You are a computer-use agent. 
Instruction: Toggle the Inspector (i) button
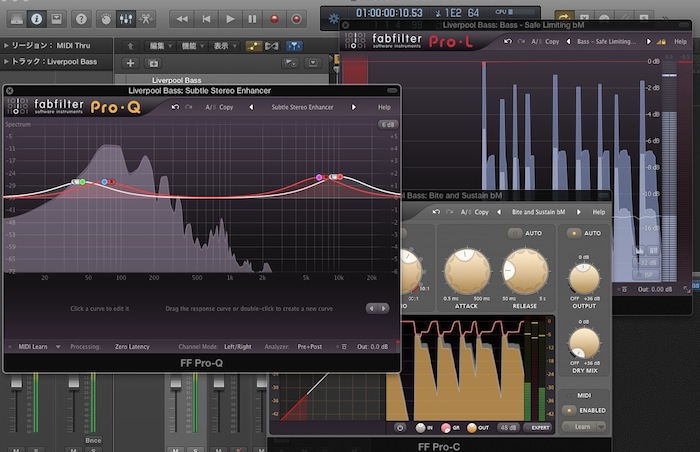37,19
